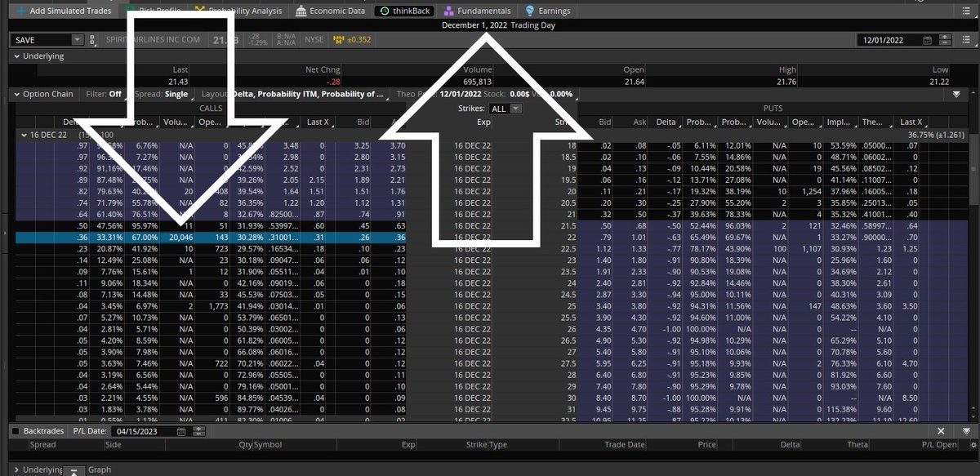Image resolution: width=980 pixels, height=476 pixels.
Task: Expand the Underlying Graph section at the bottom
Action: [x=16, y=469]
